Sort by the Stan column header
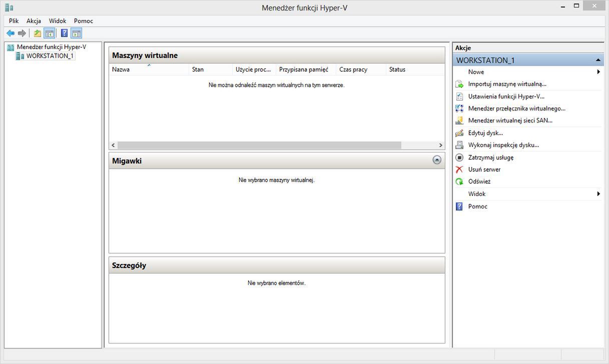 point(212,69)
